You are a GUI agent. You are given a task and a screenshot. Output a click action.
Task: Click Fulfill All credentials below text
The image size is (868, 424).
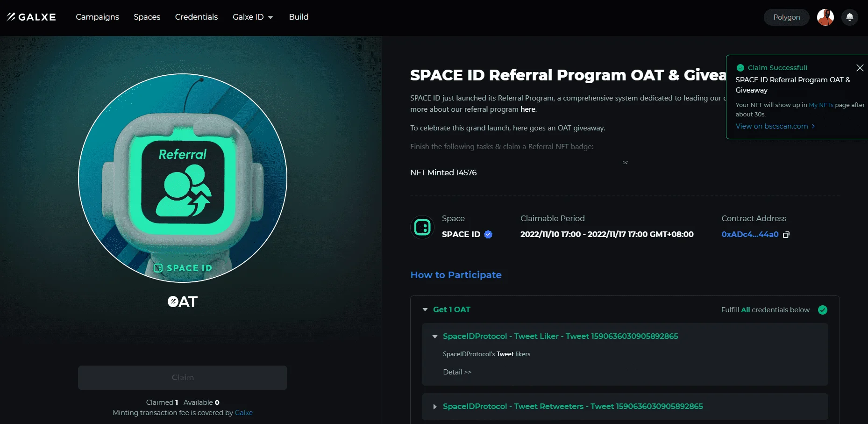point(765,310)
